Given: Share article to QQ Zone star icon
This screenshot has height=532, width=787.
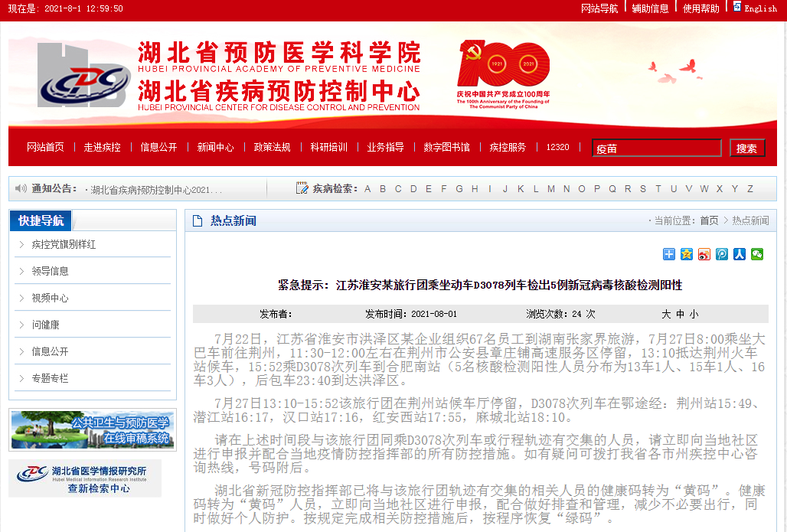Looking at the screenshot, I should [x=687, y=254].
